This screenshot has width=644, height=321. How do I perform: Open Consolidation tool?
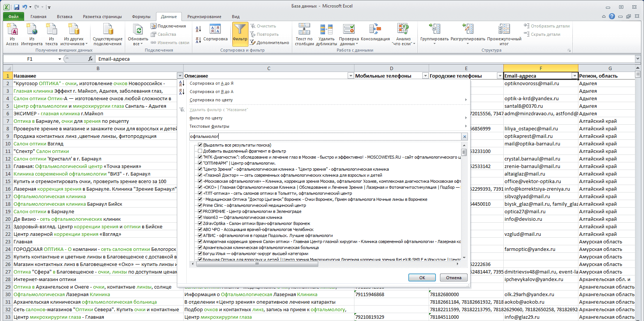tap(375, 33)
